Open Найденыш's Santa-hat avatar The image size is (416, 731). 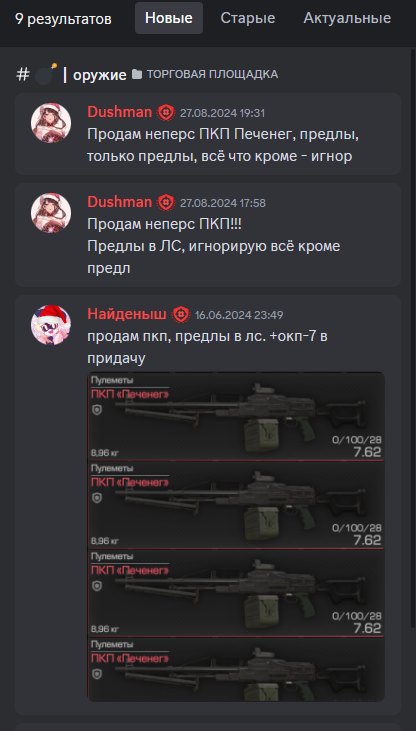pos(51,325)
